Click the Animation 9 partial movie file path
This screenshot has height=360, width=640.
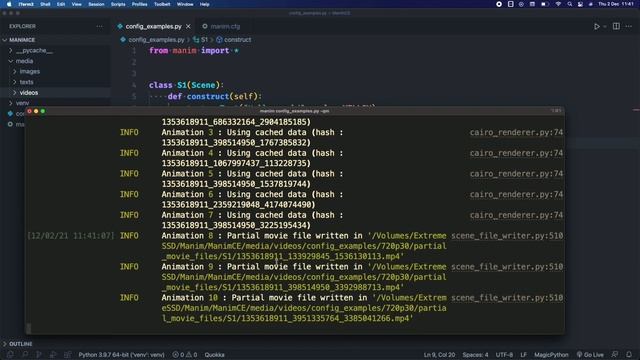coord(304,277)
